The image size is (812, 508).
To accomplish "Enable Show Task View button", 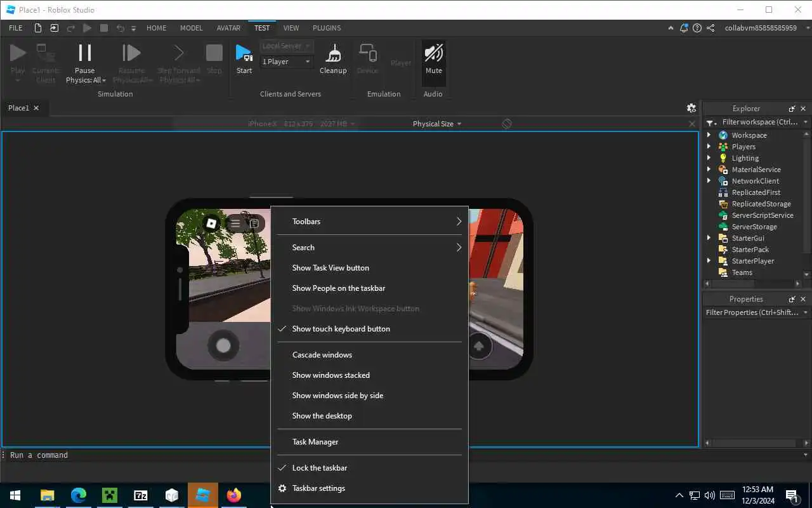I will click(369, 268).
